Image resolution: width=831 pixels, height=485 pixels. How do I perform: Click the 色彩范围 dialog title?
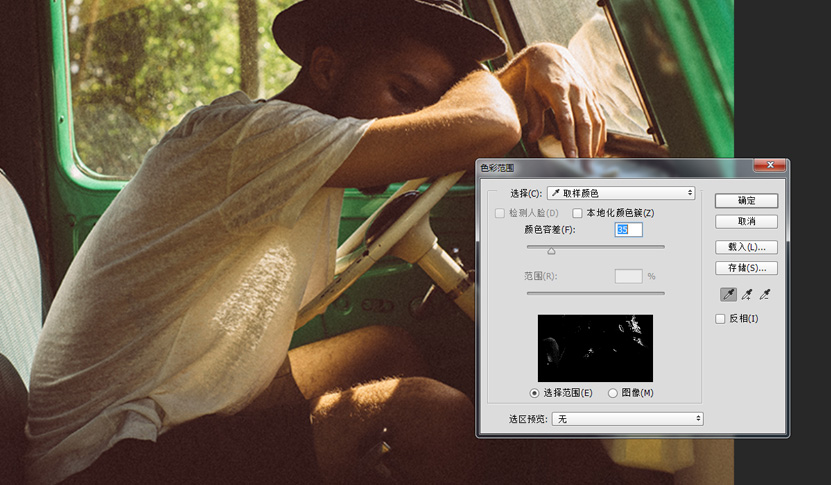click(497, 167)
